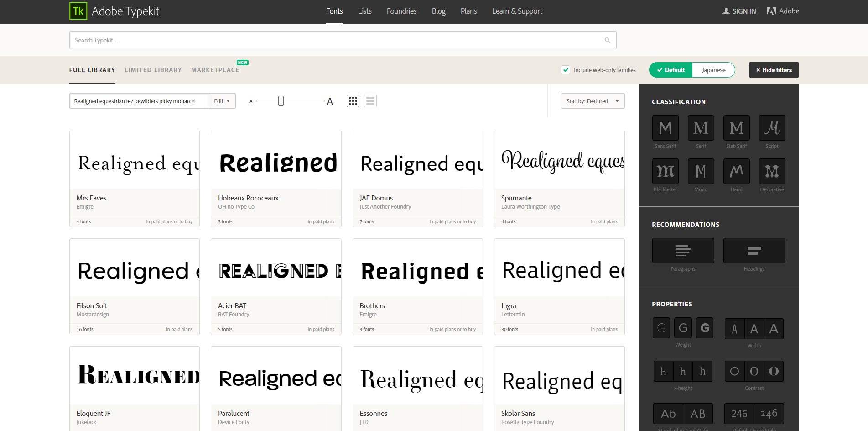Viewport: 868px width, 431px height.
Task: Toggle medium contrast O filter
Action: (x=754, y=371)
